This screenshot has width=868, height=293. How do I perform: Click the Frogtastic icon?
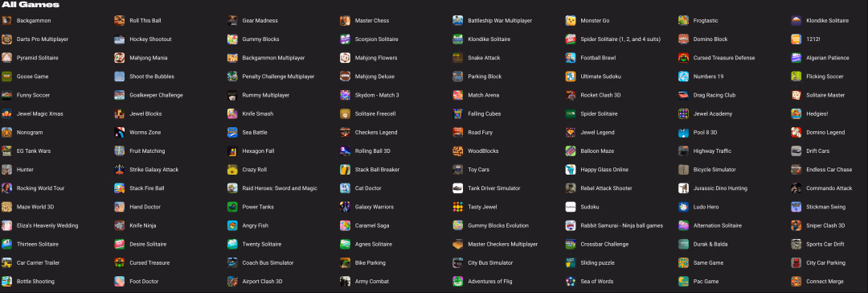pos(684,21)
